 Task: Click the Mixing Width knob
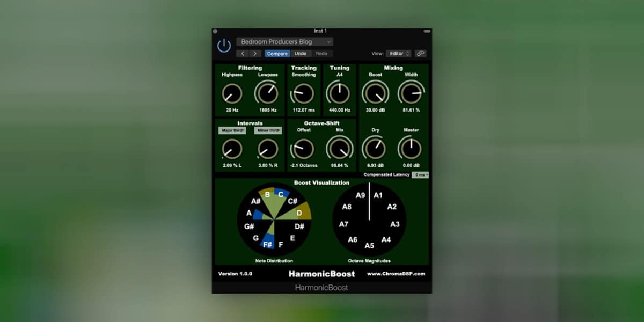click(x=411, y=94)
